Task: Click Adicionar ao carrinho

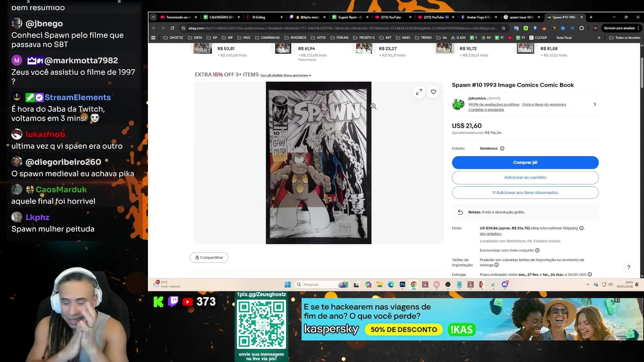Action: [x=525, y=177]
